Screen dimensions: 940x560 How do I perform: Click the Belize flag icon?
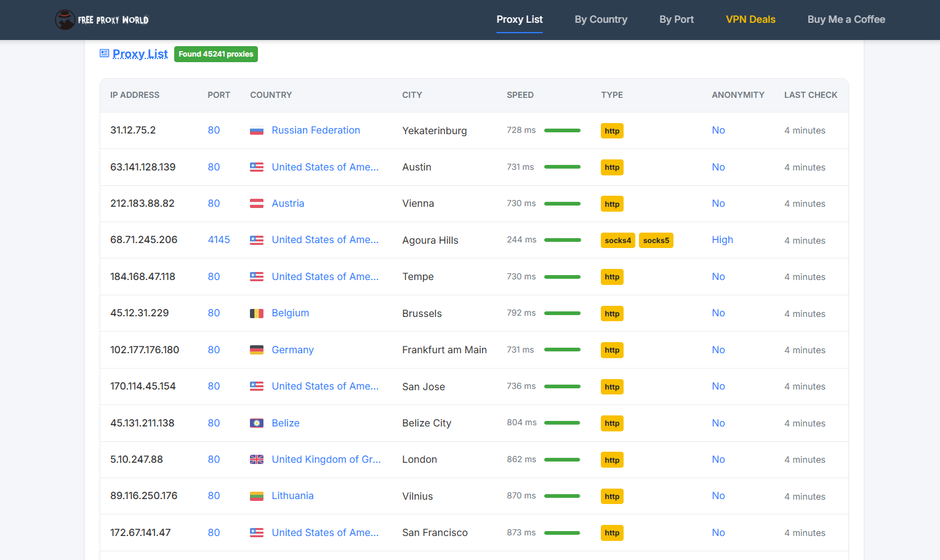(257, 423)
